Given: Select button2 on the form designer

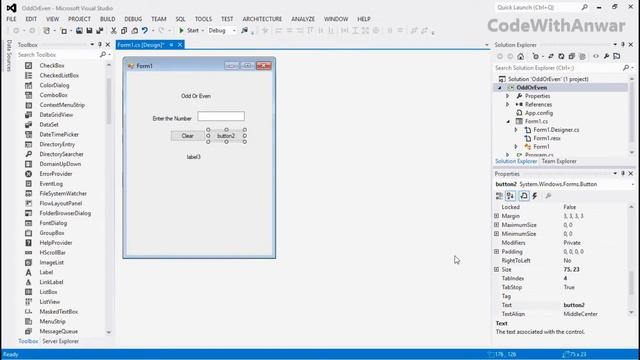Looking at the screenshot, I should 226,136.
